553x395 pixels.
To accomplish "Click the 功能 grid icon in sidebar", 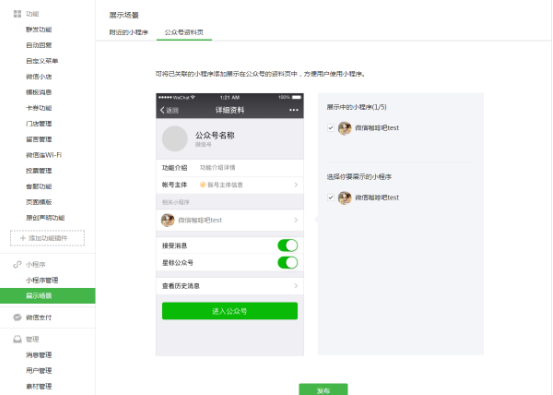I will click(17, 14).
